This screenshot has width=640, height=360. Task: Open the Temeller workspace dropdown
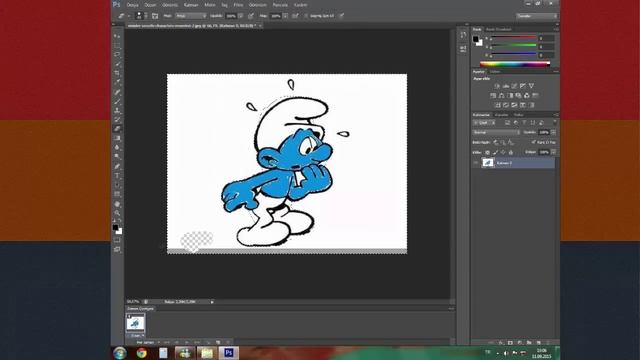coord(536,16)
